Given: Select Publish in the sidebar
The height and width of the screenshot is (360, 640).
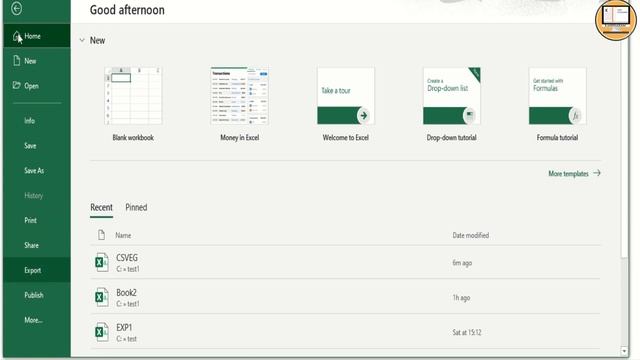Looking at the screenshot, I should 37,295.
